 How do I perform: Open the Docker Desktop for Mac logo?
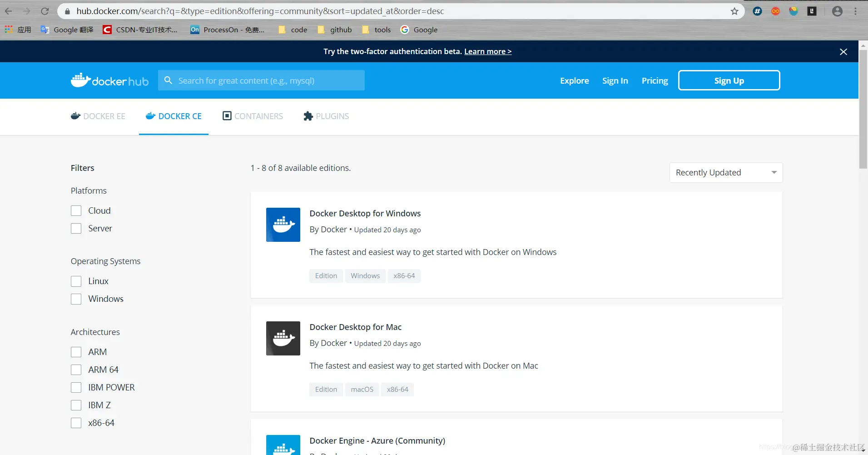(x=283, y=338)
